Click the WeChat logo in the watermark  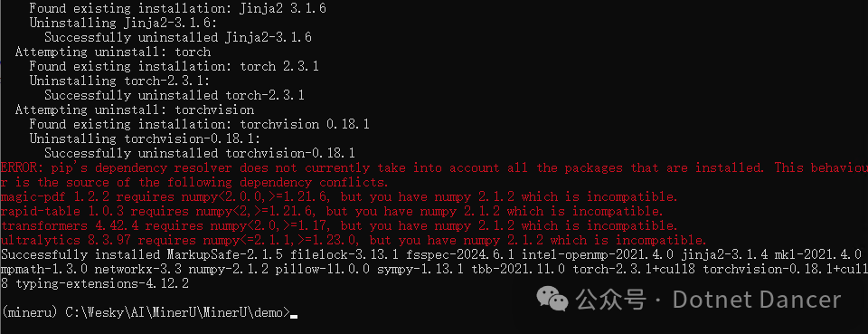pos(552,300)
